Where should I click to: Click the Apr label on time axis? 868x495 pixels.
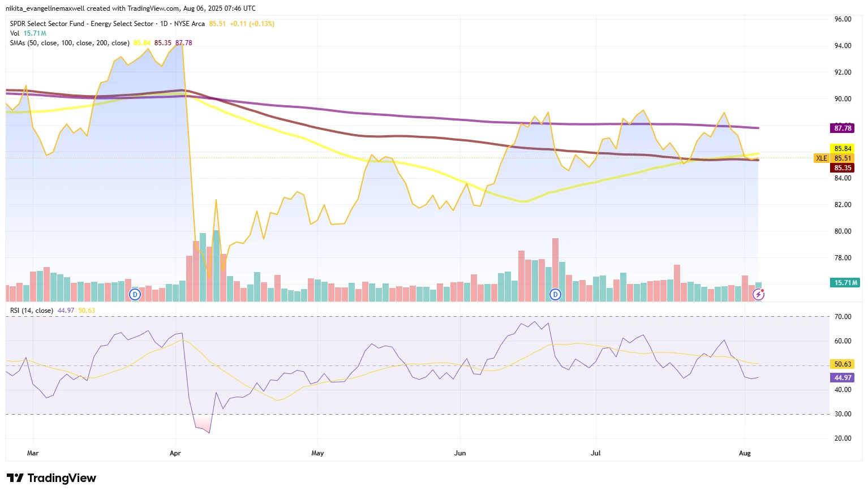pyautogui.click(x=175, y=453)
